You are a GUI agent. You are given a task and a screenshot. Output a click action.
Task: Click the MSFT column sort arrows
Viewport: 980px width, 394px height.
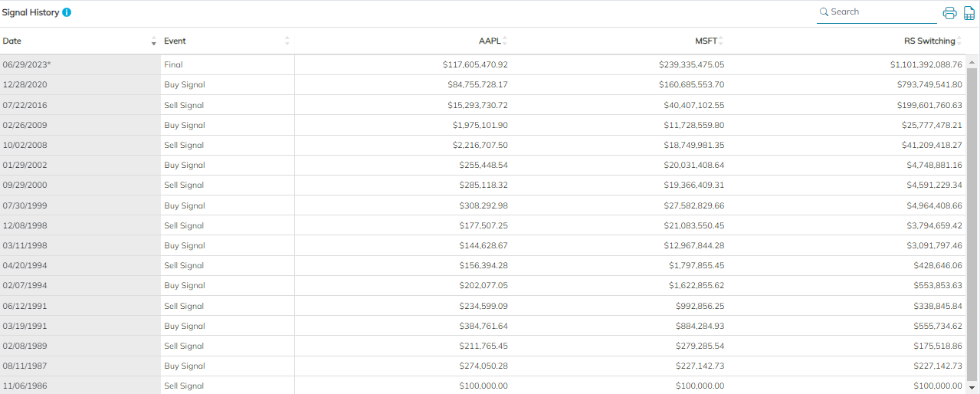coord(721,41)
